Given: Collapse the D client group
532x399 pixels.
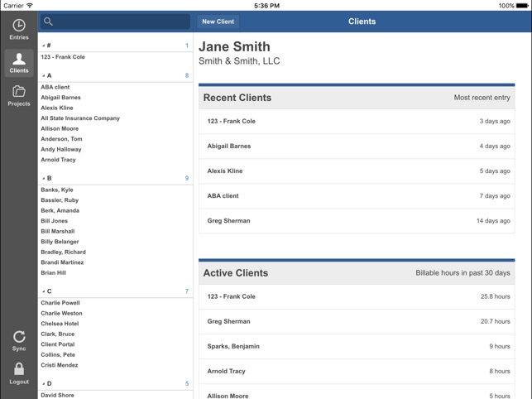Looking at the screenshot, I should coord(44,384).
